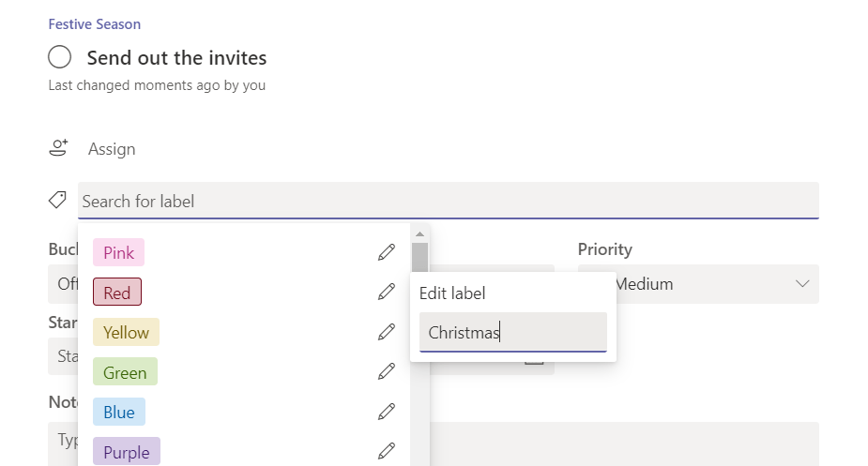Expand the Priority Medium dropdown
The image size is (868, 466).
[x=802, y=283]
